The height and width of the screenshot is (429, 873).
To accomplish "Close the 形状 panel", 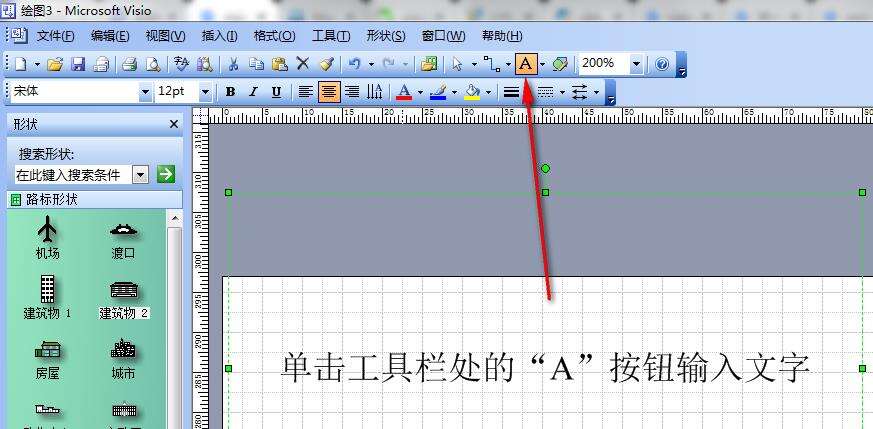I will (174, 124).
